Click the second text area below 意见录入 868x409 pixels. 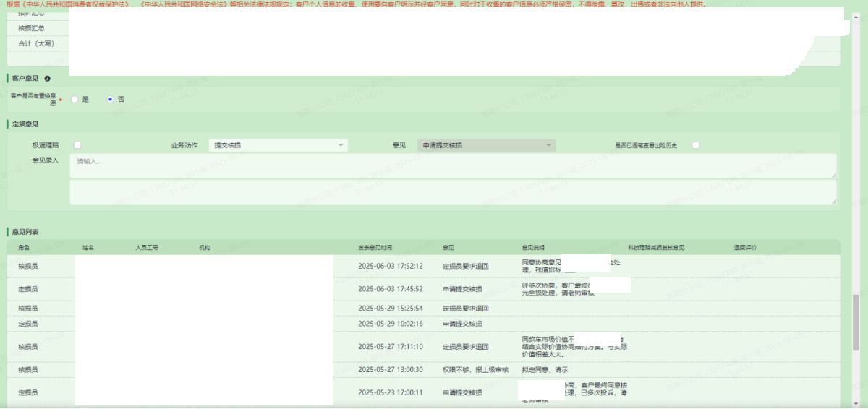coord(452,192)
